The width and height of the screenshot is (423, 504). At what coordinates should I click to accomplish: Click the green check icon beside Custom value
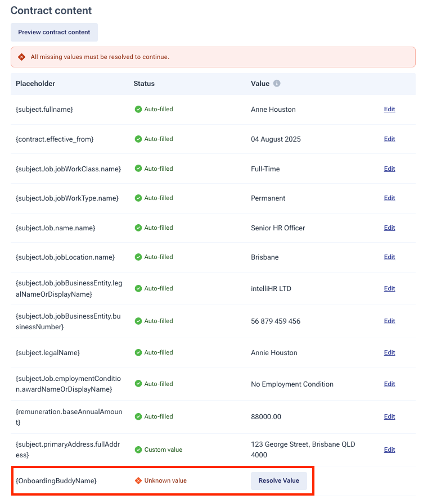[x=138, y=449]
